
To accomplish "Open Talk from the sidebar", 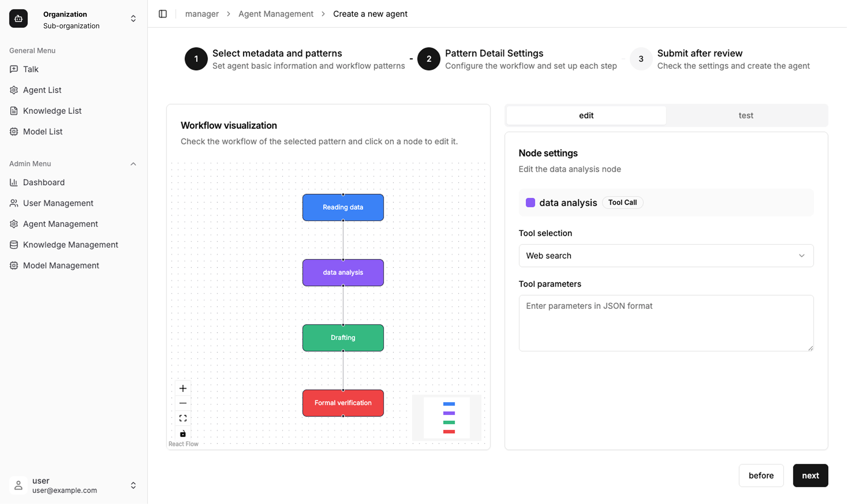I will 30,69.
